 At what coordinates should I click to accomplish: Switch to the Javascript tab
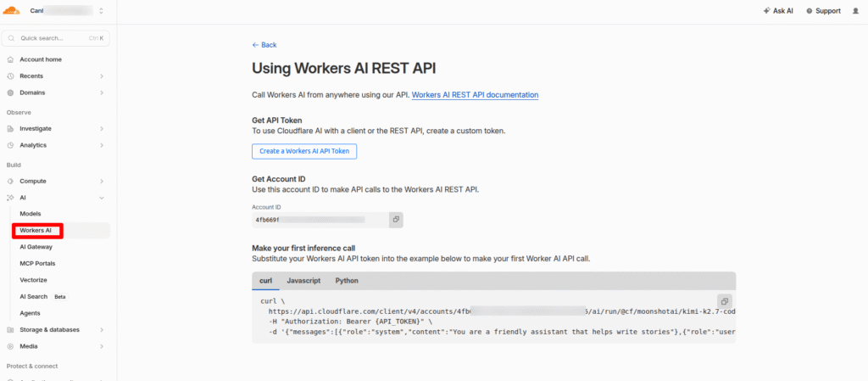pos(303,281)
